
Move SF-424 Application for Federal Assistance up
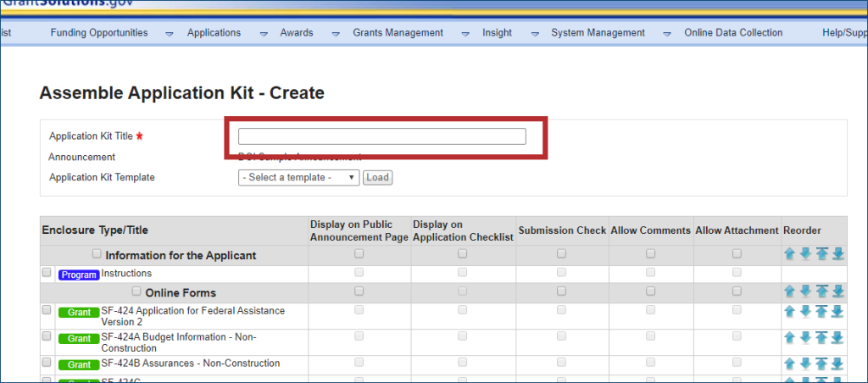[789, 312]
